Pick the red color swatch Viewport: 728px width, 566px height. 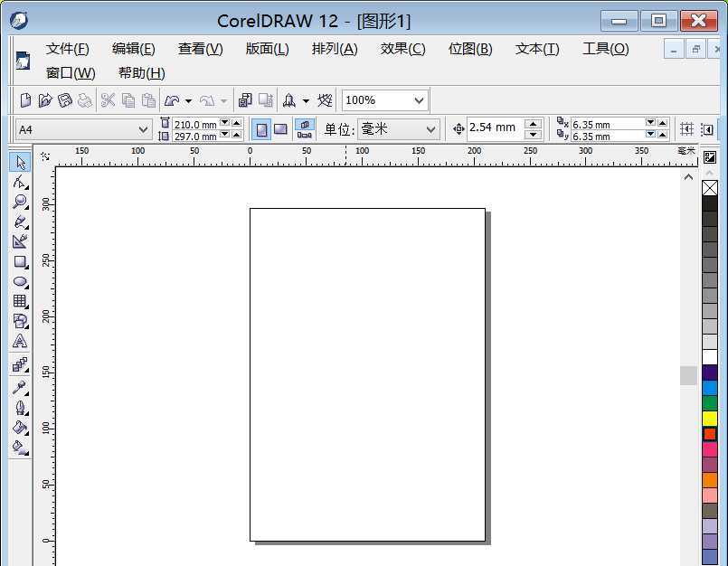[709, 434]
